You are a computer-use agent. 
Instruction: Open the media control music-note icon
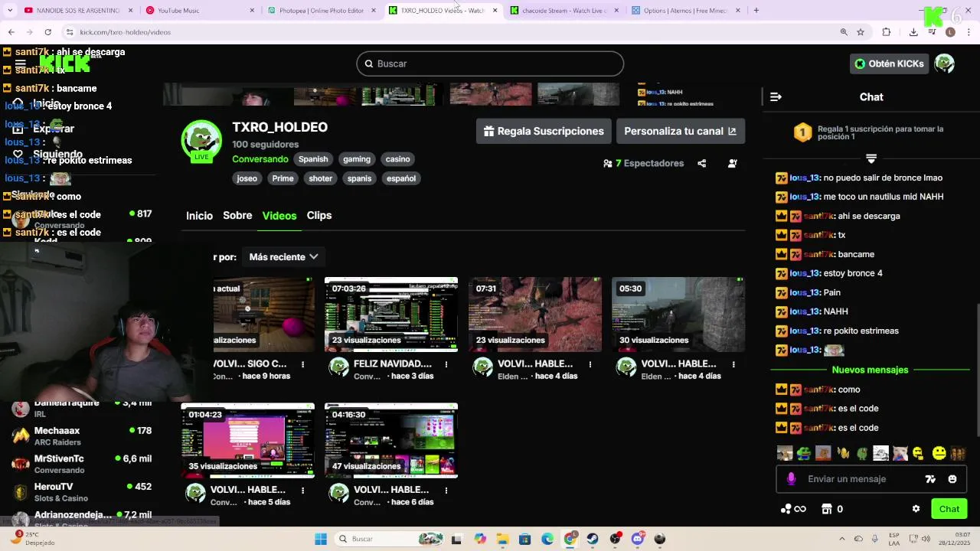(x=933, y=32)
